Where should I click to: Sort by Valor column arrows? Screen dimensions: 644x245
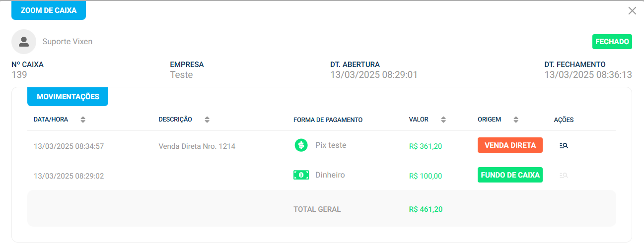443,120
